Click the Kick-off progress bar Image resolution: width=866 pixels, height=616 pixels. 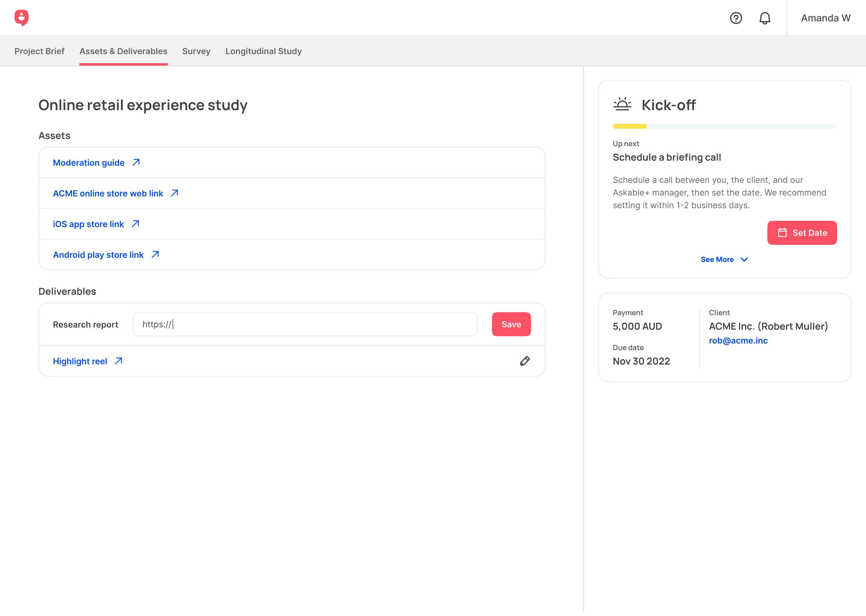click(725, 126)
